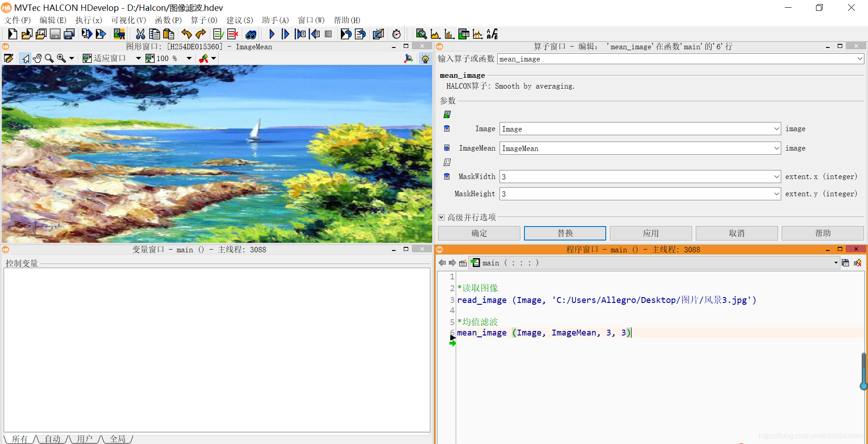Screen dimensions: 868x444
Task: Click the read_image code line 3
Action: pyautogui.click(x=606, y=300)
